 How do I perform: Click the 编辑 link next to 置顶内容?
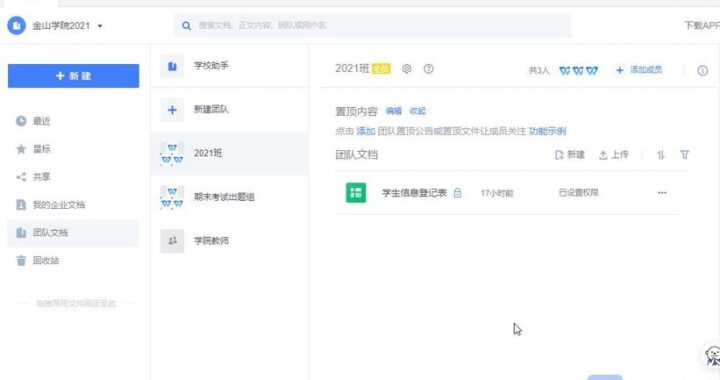(394, 111)
